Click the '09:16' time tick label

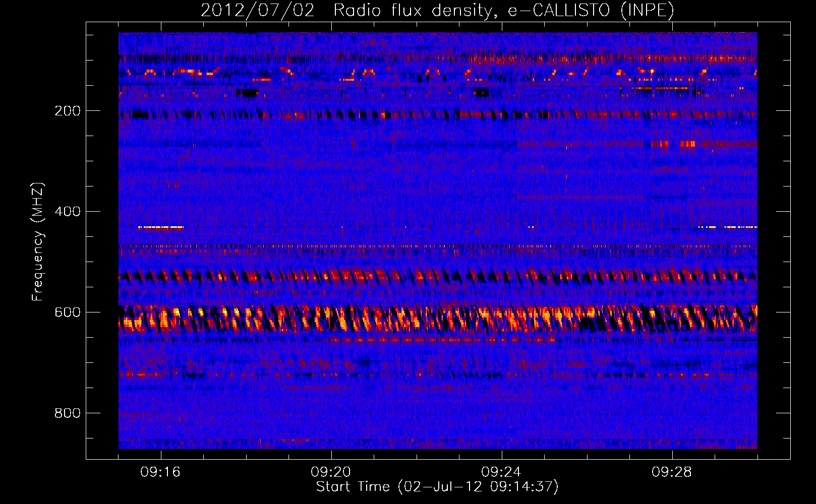[160, 472]
